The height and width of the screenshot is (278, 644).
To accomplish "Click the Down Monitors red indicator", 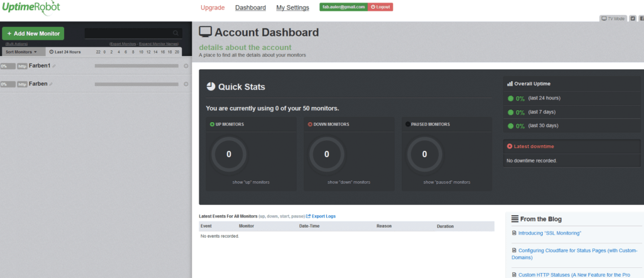I will coord(310,124).
